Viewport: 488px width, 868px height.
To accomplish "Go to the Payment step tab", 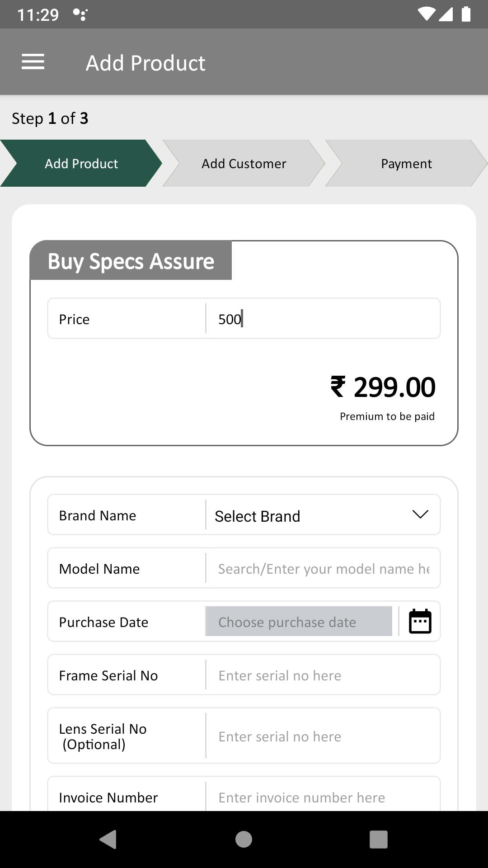I will (407, 163).
